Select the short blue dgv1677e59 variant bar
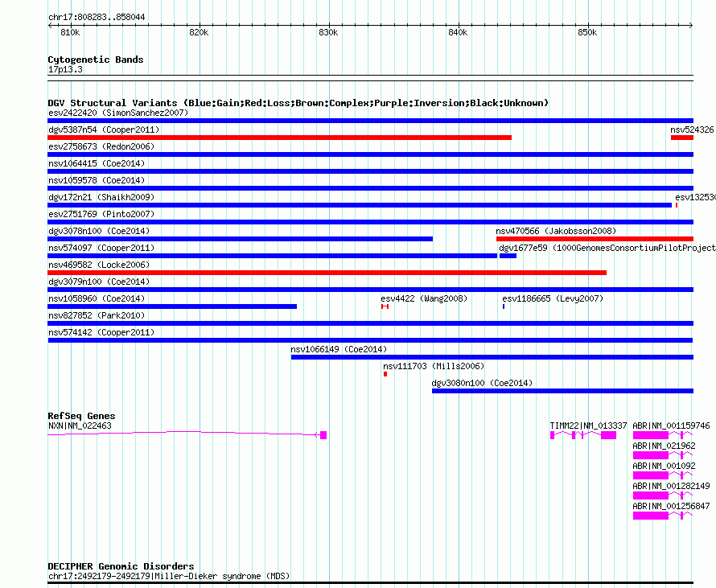Viewport: 716px width, 588px height. click(x=508, y=256)
